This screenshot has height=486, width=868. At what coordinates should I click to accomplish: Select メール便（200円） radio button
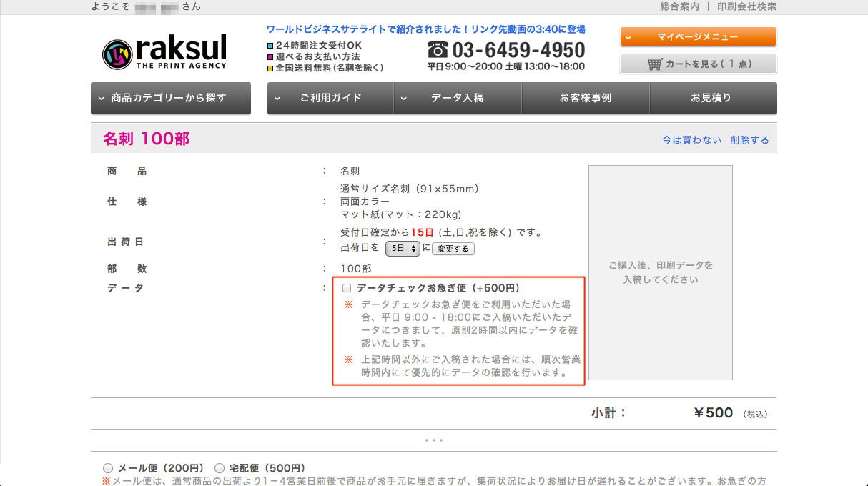(108, 468)
